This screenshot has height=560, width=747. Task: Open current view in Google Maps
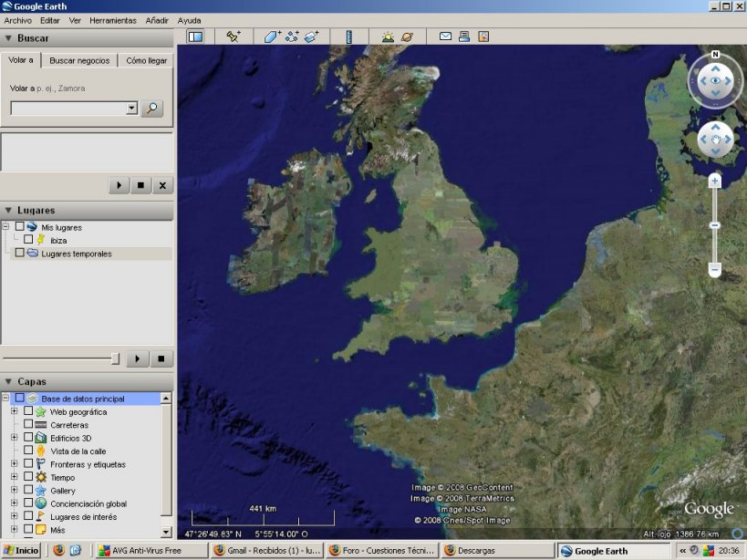pyautogui.click(x=483, y=36)
